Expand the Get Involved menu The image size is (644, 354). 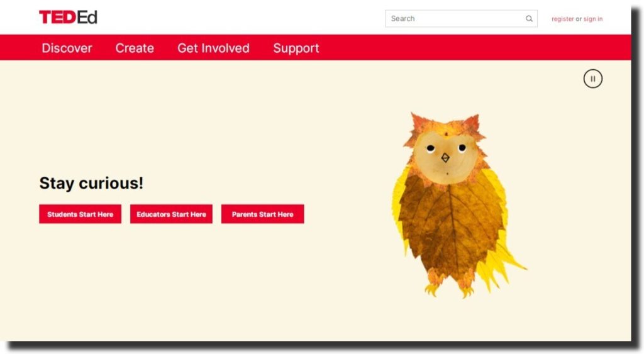point(213,48)
